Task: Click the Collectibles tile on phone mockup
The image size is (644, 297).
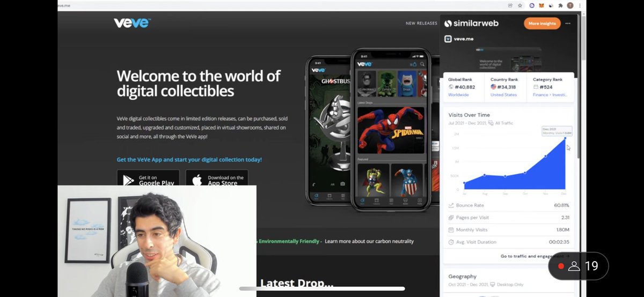Action: pyautogui.click(x=367, y=83)
